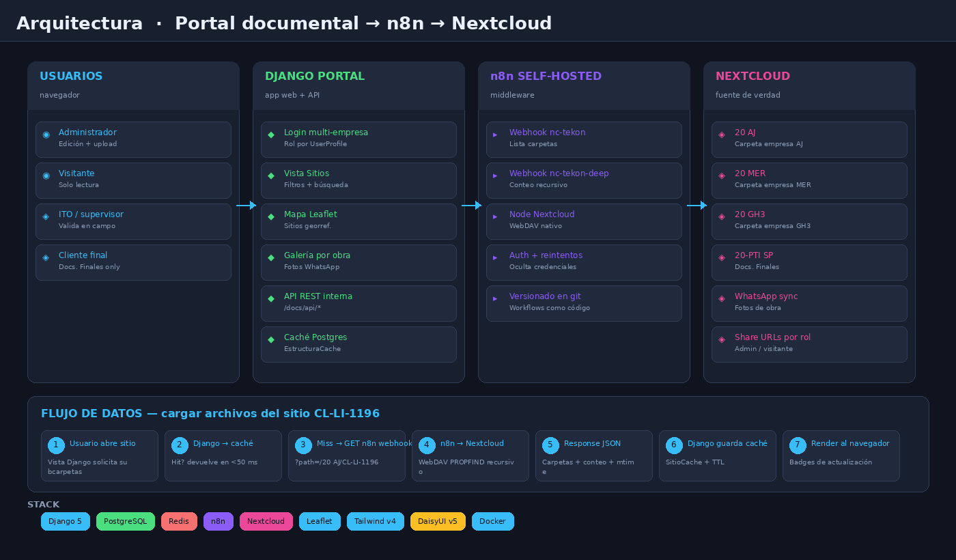956x560 pixels.
Task: Click the NEXTCLOUD column heading
Action: [x=753, y=76]
